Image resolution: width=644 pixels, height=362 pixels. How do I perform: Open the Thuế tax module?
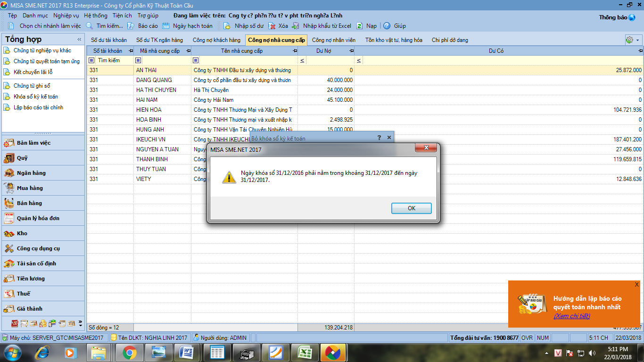(x=43, y=294)
